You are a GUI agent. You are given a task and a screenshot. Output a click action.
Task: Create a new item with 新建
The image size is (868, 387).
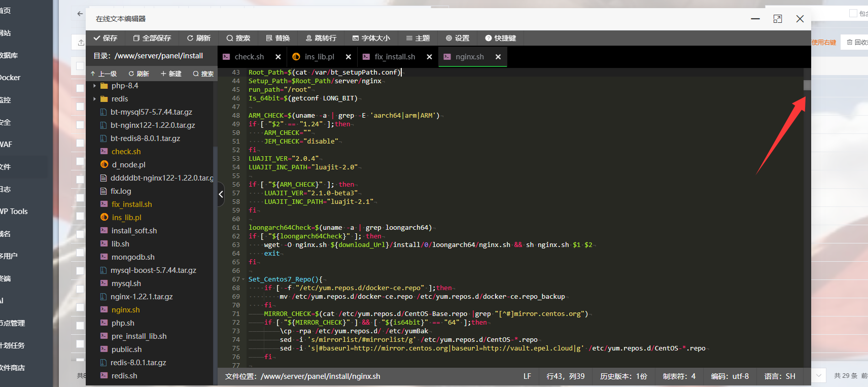pyautogui.click(x=171, y=74)
